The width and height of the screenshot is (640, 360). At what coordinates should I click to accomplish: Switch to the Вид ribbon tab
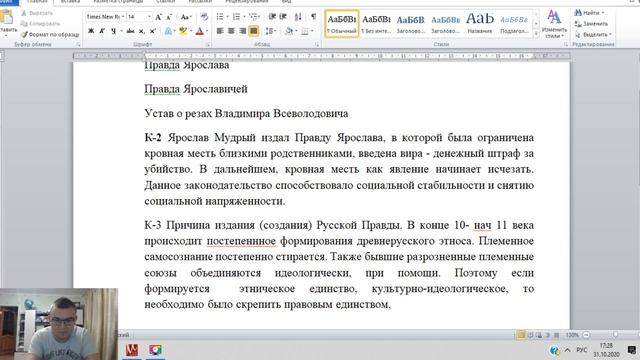click(287, 2)
